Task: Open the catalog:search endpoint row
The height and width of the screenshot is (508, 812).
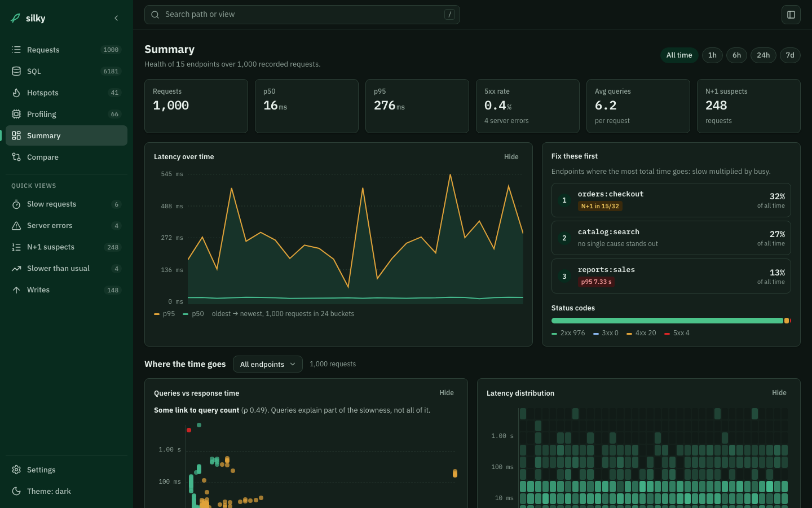Action: coord(671,238)
